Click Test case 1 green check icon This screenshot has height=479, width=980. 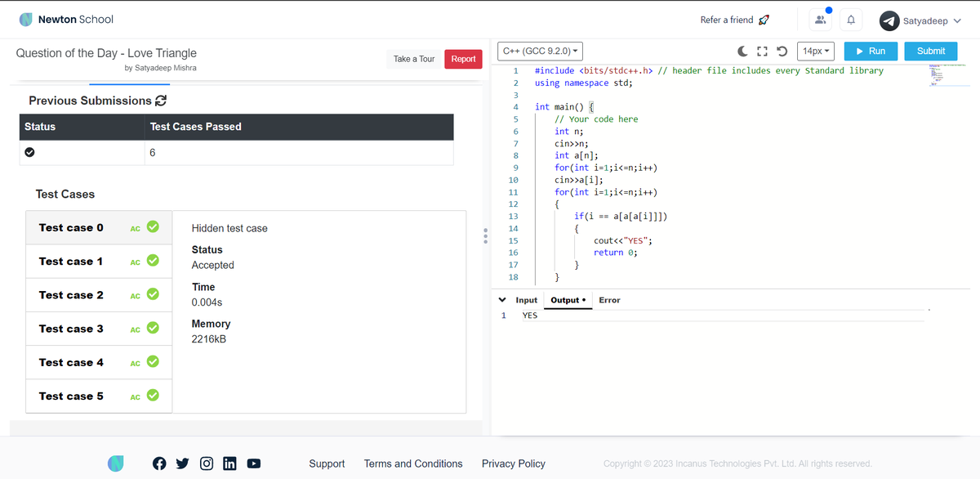(x=152, y=261)
